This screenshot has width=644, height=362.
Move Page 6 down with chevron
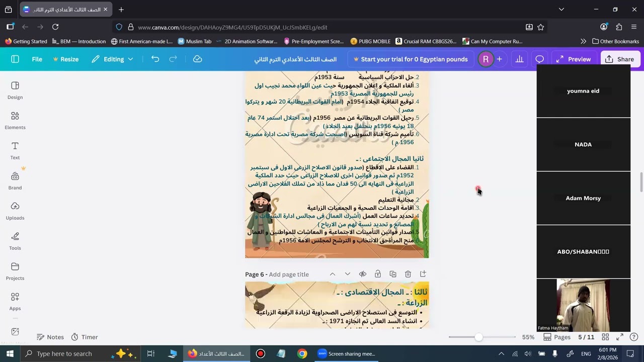(x=348, y=274)
